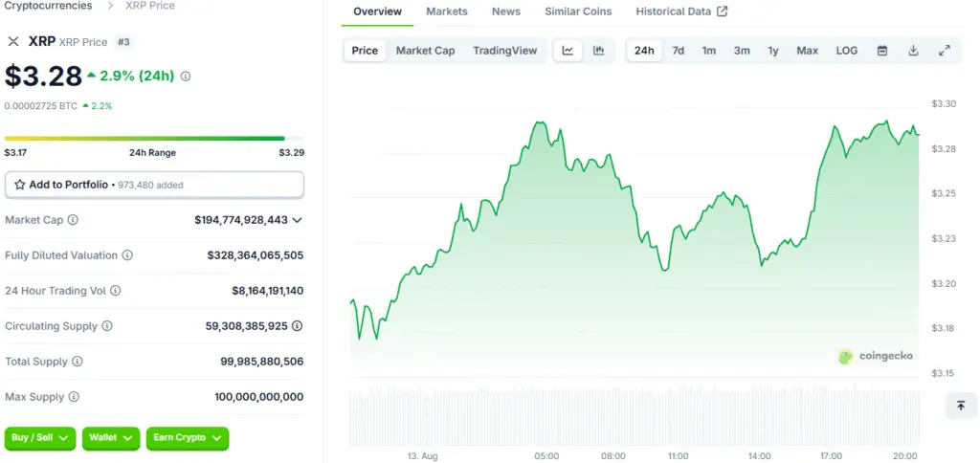This screenshot has height=463, width=980.
Task: Click info icon beside 24 Hour Trading Vol
Action: [116, 291]
